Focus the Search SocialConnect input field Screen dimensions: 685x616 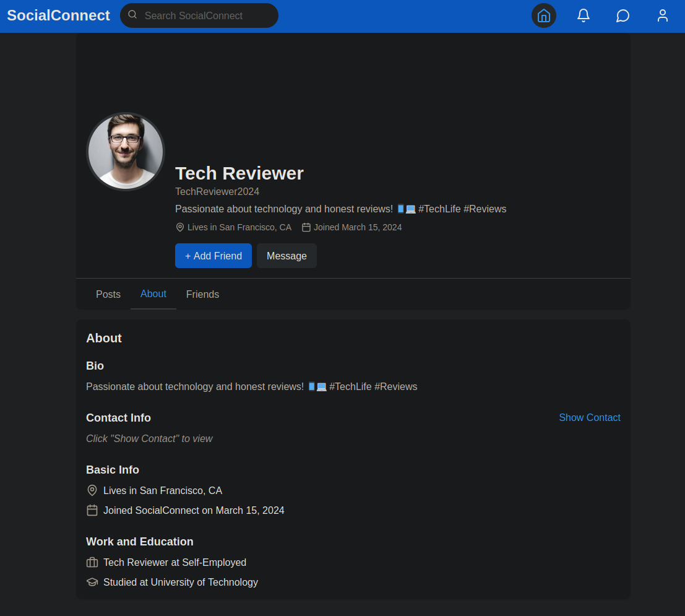coord(207,15)
